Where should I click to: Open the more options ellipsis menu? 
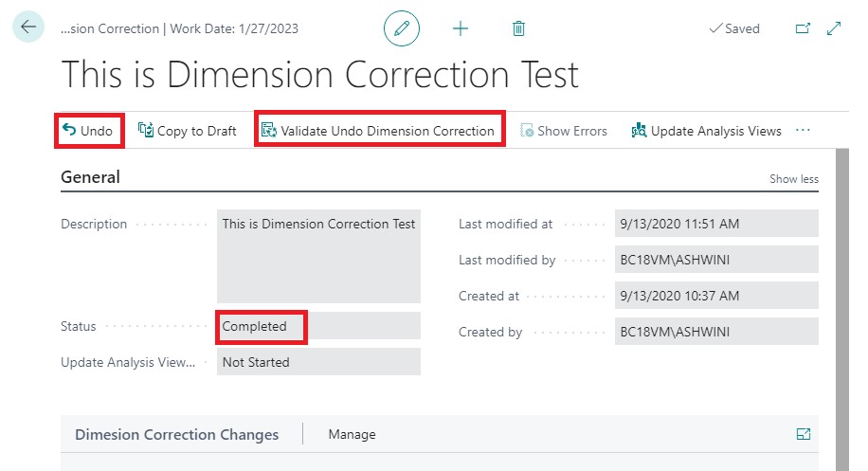[x=804, y=131]
